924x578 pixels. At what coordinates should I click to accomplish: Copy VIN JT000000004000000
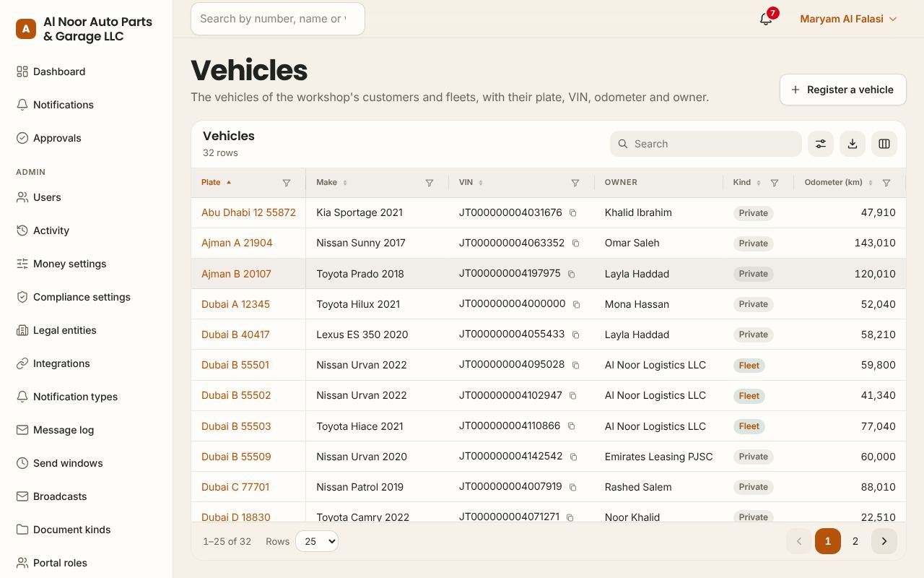point(577,304)
